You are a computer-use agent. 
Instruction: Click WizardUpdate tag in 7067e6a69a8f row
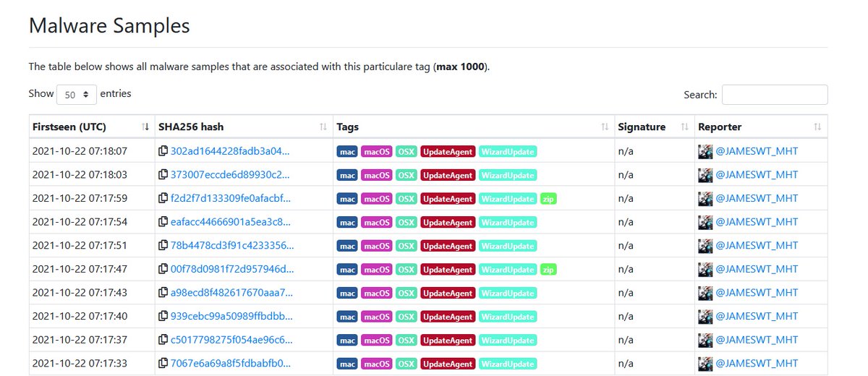(508, 364)
